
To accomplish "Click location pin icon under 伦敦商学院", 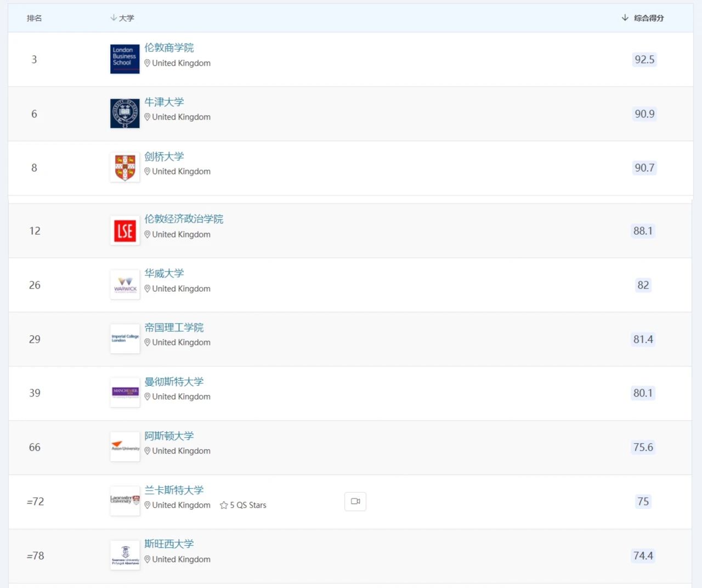I will (148, 63).
